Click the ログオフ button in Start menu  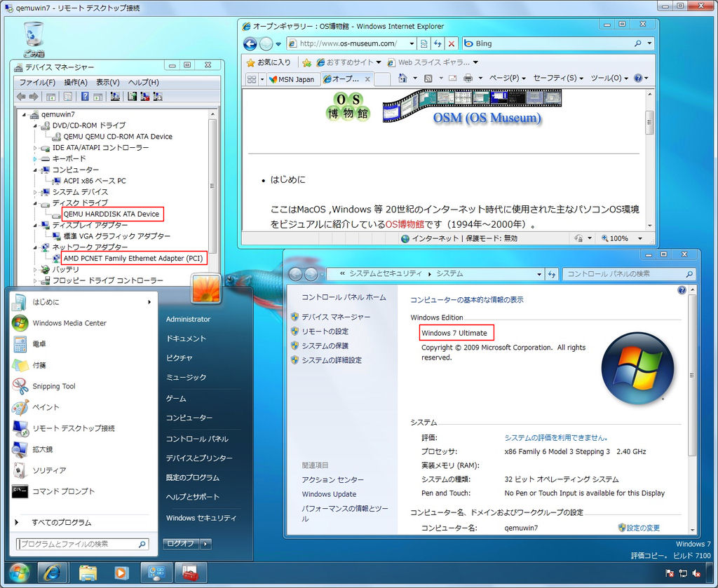tap(182, 544)
